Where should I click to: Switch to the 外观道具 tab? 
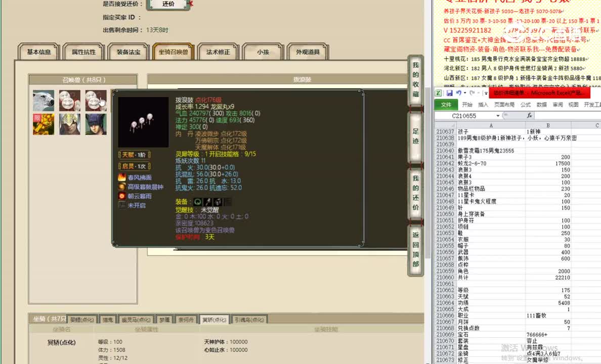pos(308,52)
